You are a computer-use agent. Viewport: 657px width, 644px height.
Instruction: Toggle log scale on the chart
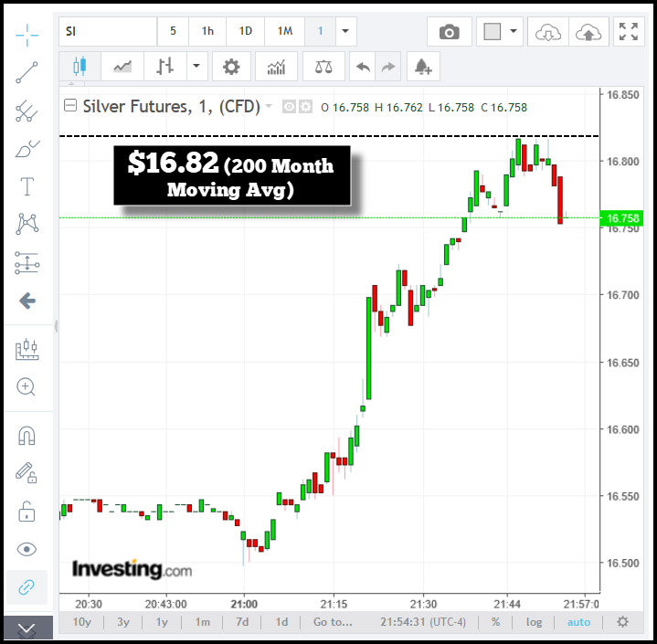(x=534, y=622)
